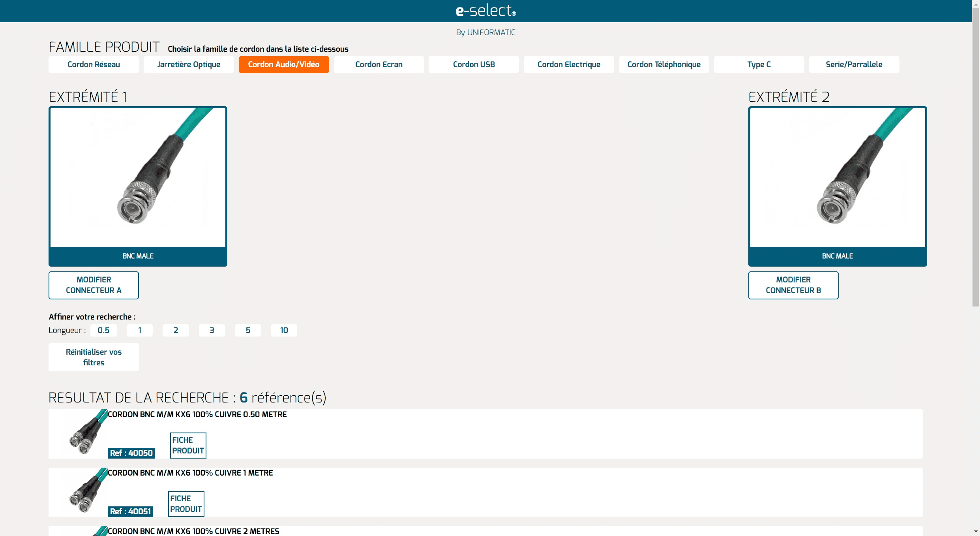The width and height of the screenshot is (980, 536).
Task: Switch to the Jarretière Optique family
Action: coord(189,64)
